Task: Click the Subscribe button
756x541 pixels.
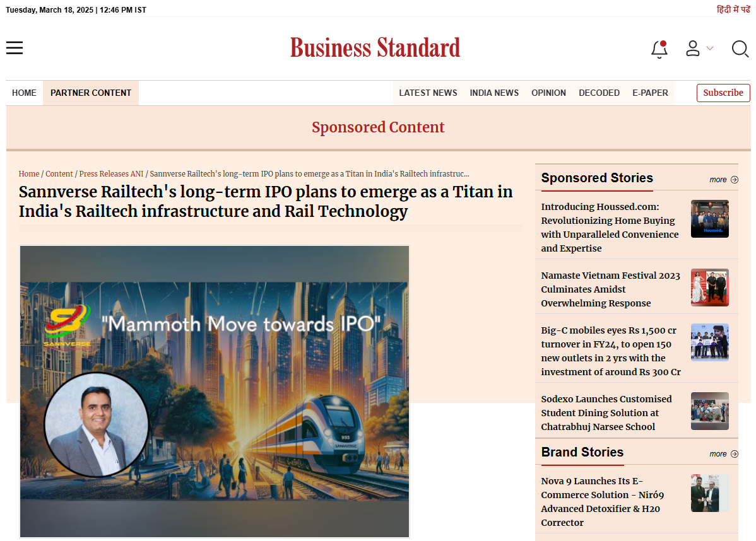Action: coord(723,93)
